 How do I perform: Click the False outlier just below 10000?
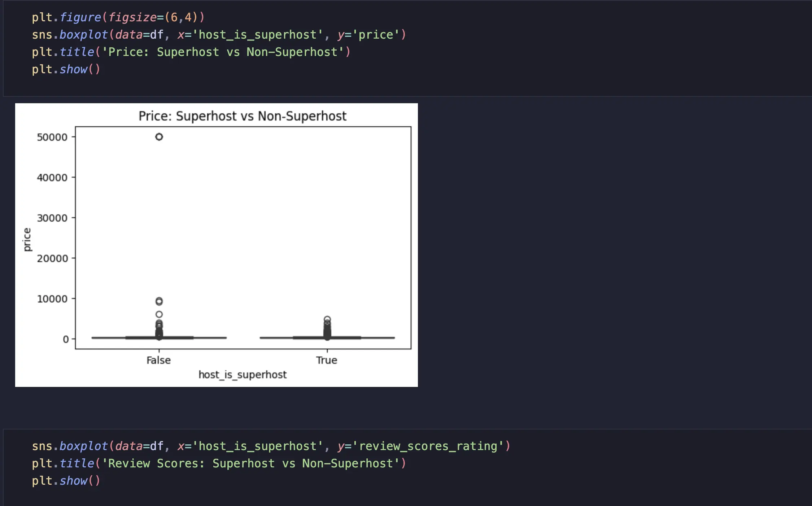tap(159, 301)
